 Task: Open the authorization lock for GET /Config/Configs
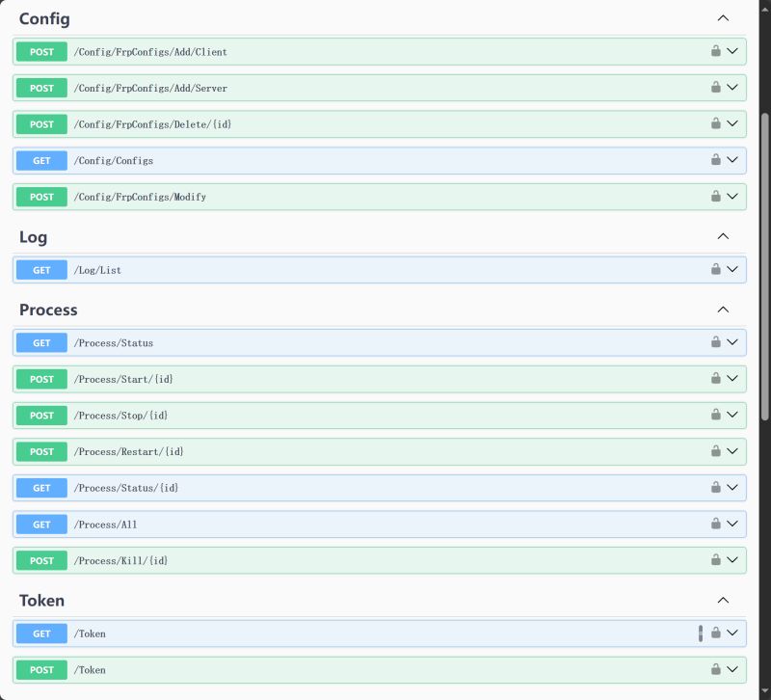click(715, 160)
